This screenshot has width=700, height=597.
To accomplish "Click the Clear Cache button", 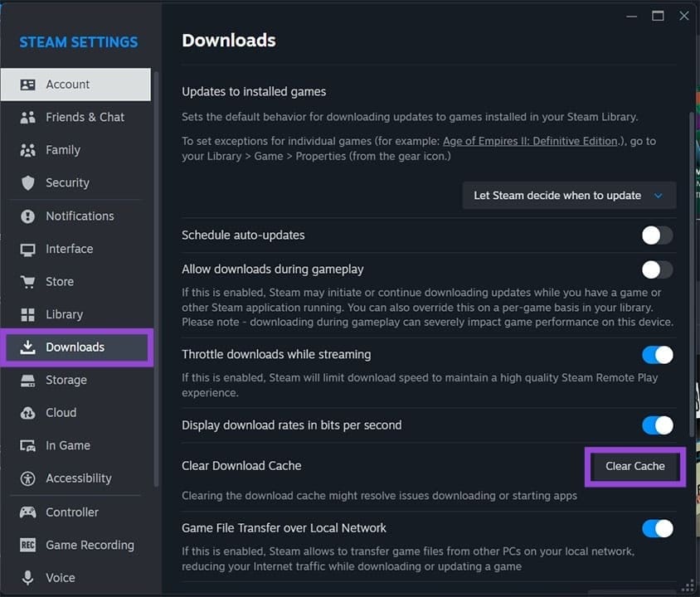I will (x=634, y=466).
